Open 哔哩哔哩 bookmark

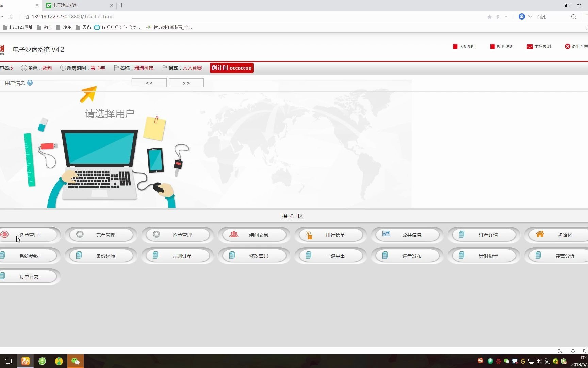pos(117,27)
